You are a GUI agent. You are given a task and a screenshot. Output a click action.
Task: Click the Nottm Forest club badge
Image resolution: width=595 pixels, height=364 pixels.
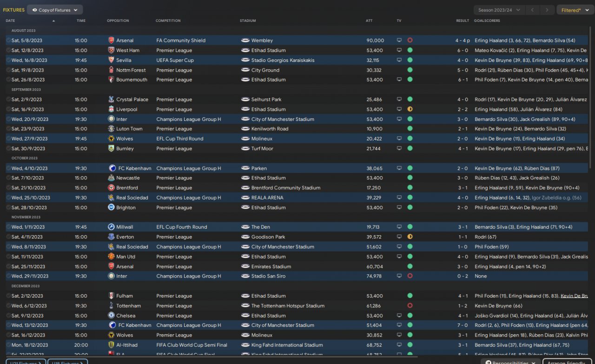[x=111, y=70]
